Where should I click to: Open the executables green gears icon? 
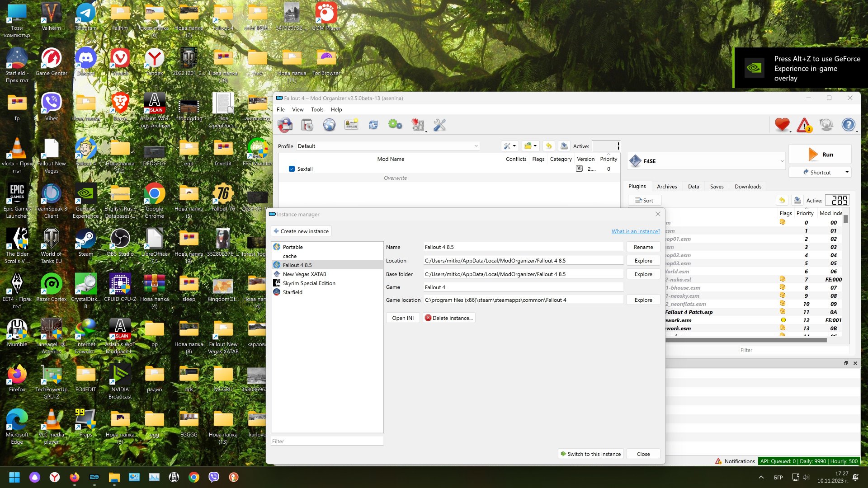(395, 125)
